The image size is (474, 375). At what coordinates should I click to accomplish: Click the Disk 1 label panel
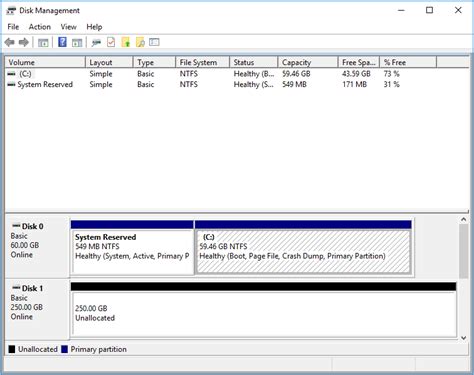click(x=37, y=309)
